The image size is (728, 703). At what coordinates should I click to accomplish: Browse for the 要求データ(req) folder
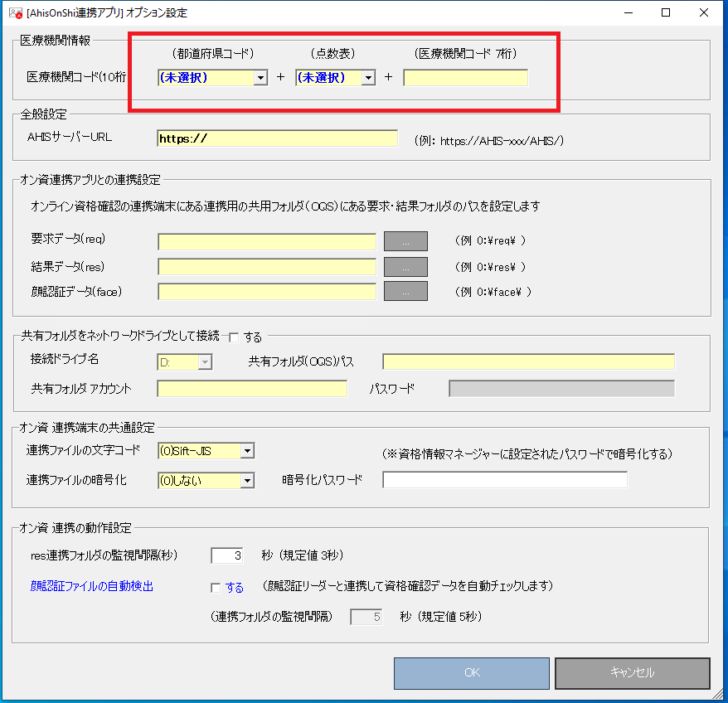[405, 241]
